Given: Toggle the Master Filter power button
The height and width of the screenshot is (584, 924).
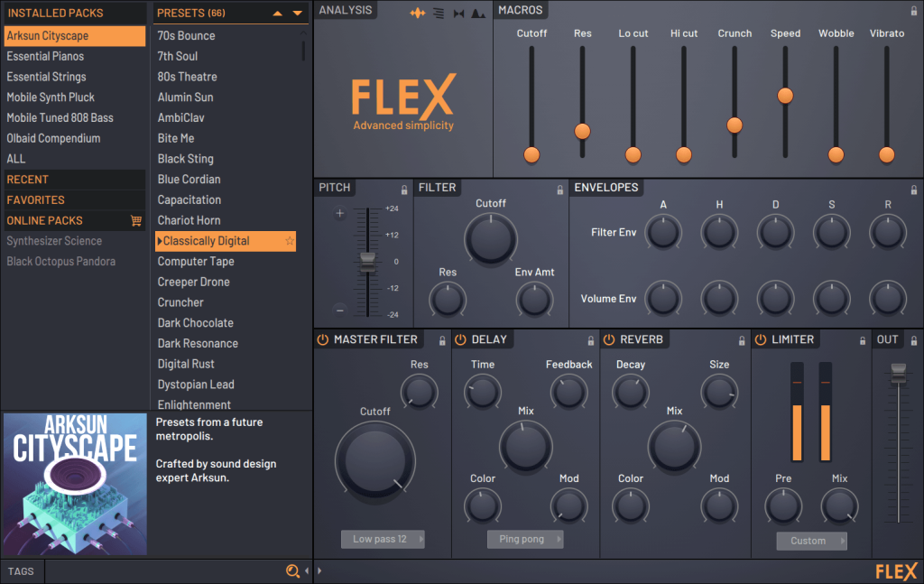Looking at the screenshot, I should [323, 339].
